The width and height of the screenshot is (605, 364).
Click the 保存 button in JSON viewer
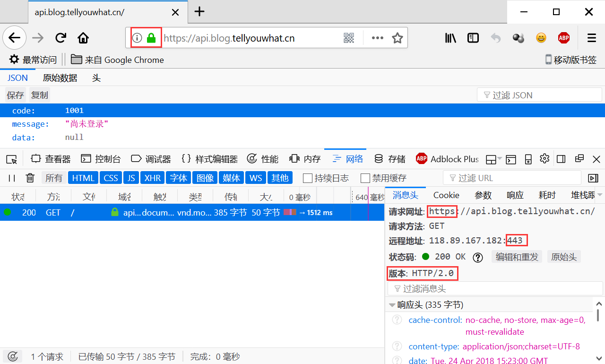pos(15,95)
